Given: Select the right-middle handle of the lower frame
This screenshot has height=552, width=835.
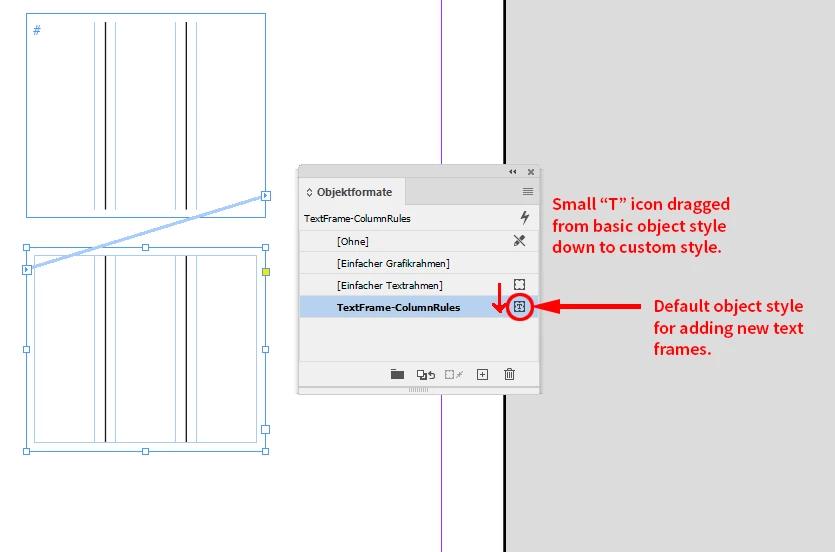Looking at the screenshot, I should (x=266, y=350).
